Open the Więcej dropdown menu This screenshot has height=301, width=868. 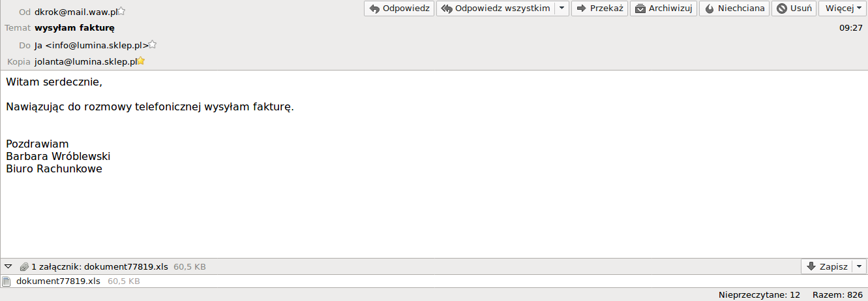(843, 8)
